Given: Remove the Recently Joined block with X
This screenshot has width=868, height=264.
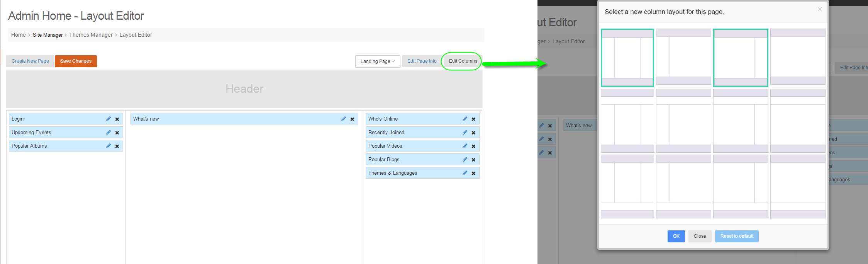Looking at the screenshot, I should point(473,133).
